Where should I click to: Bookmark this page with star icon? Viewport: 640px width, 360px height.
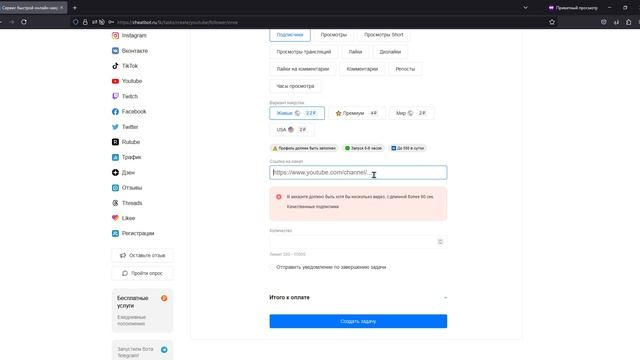click(x=552, y=22)
